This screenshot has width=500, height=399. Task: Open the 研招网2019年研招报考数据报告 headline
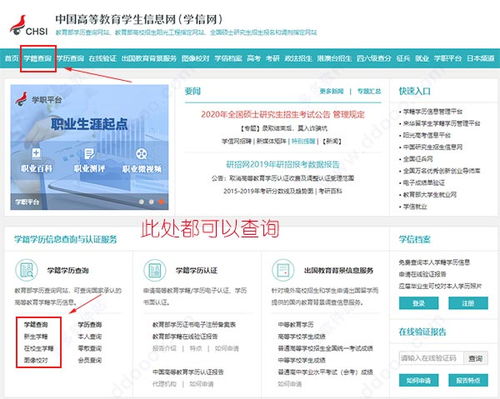click(x=283, y=164)
